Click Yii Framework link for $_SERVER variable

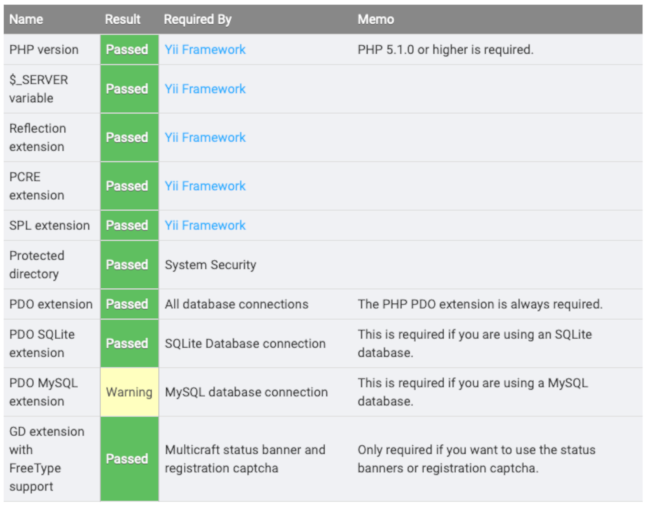(x=205, y=89)
